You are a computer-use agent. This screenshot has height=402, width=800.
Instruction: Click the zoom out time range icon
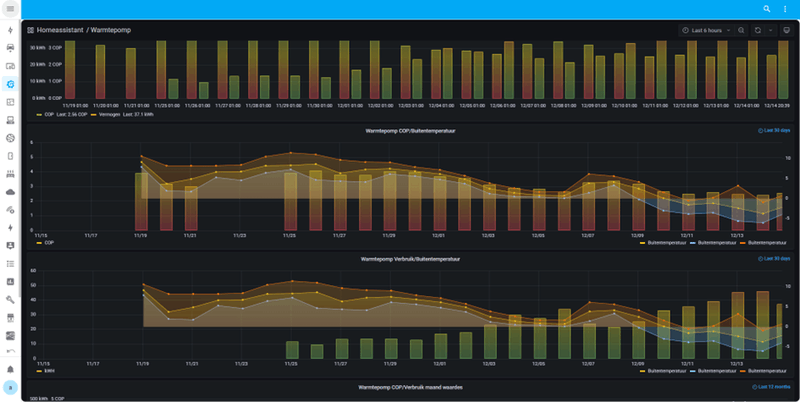click(x=741, y=30)
